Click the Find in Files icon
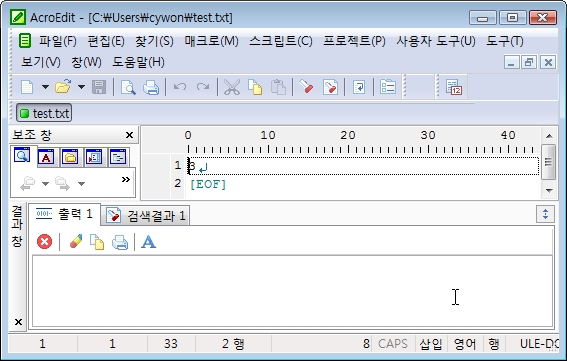The image size is (567, 361). pyautogui.click(x=330, y=87)
